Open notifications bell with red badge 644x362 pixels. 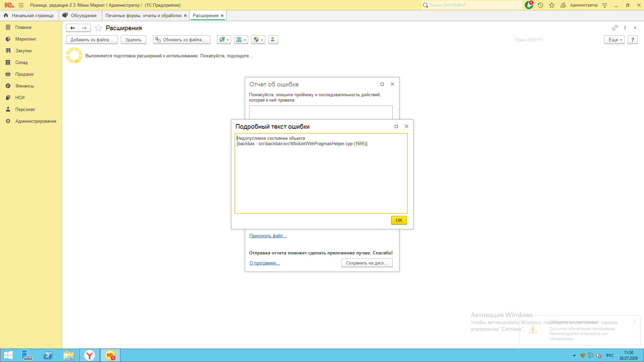coord(529,5)
